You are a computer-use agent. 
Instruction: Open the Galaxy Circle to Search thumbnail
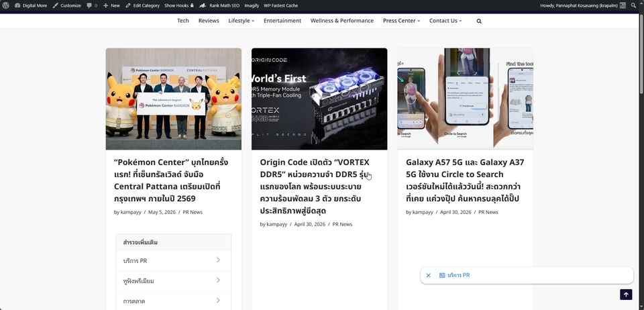pos(466,99)
